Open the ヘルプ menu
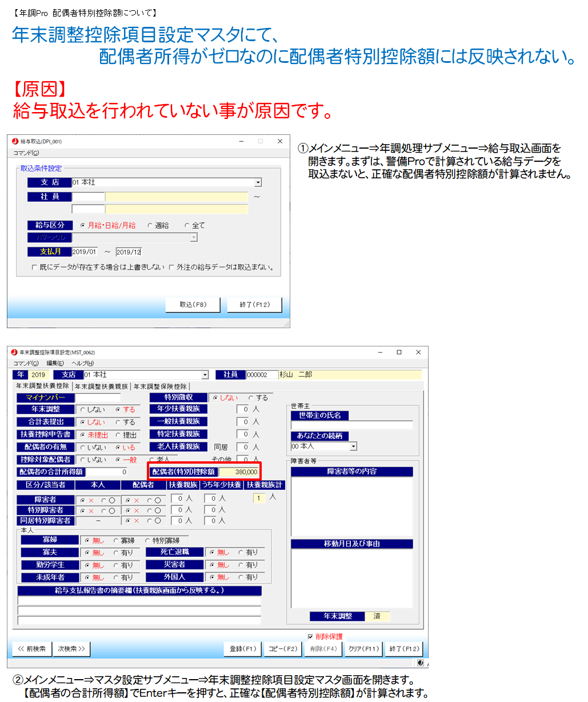The image size is (588, 702). point(82,364)
